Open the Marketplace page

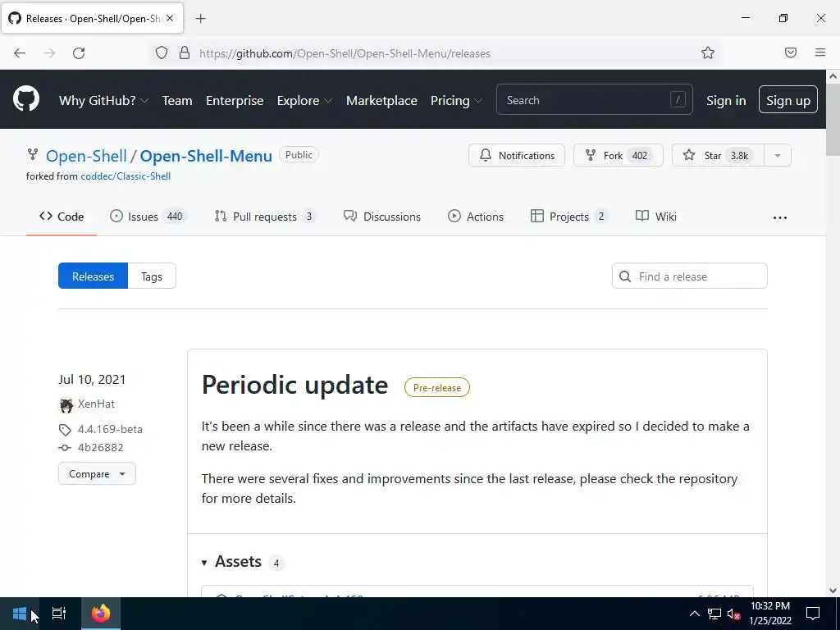pyautogui.click(x=381, y=101)
